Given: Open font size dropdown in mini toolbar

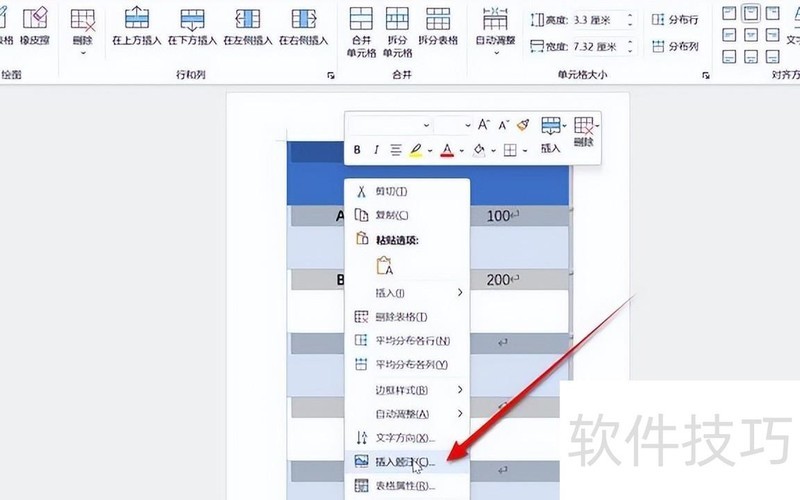Looking at the screenshot, I should (x=467, y=125).
